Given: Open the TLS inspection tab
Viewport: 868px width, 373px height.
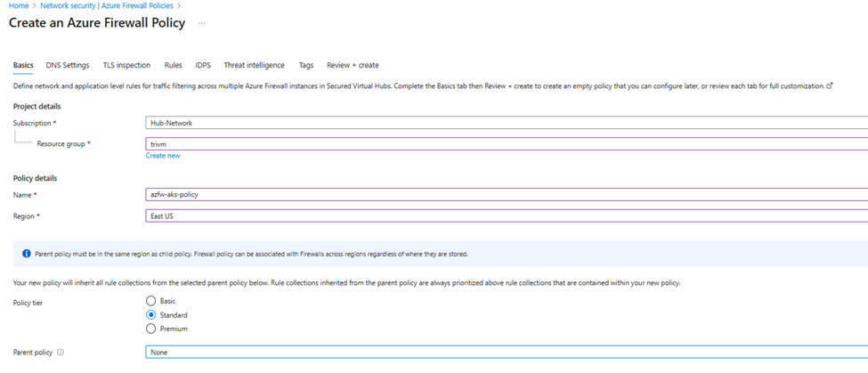Looking at the screenshot, I should click(126, 65).
